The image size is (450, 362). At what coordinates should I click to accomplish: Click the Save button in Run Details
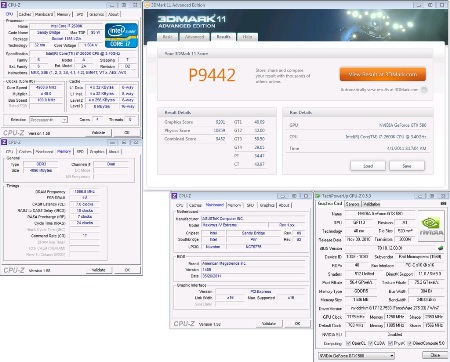(407, 166)
